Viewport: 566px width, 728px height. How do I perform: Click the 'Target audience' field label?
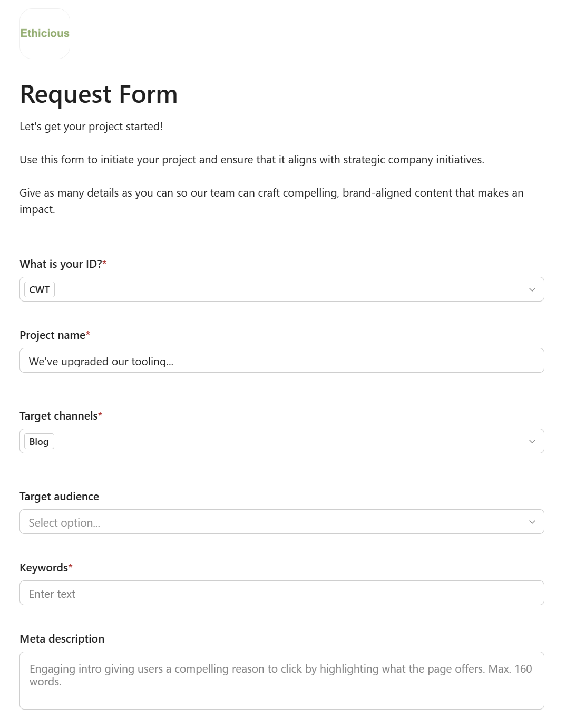coord(60,497)
